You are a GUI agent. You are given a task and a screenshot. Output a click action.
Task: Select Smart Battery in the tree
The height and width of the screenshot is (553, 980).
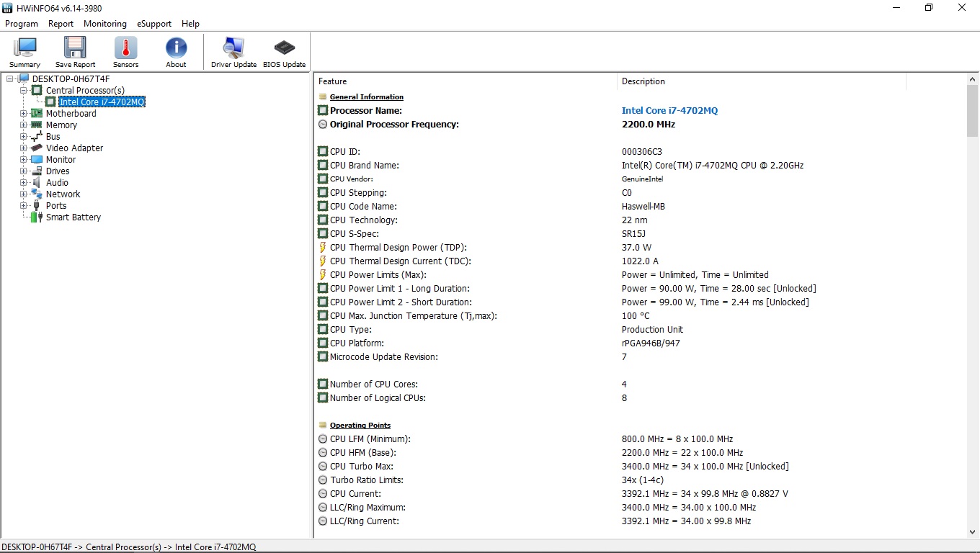pyautogui.click(x=73, y=217)
